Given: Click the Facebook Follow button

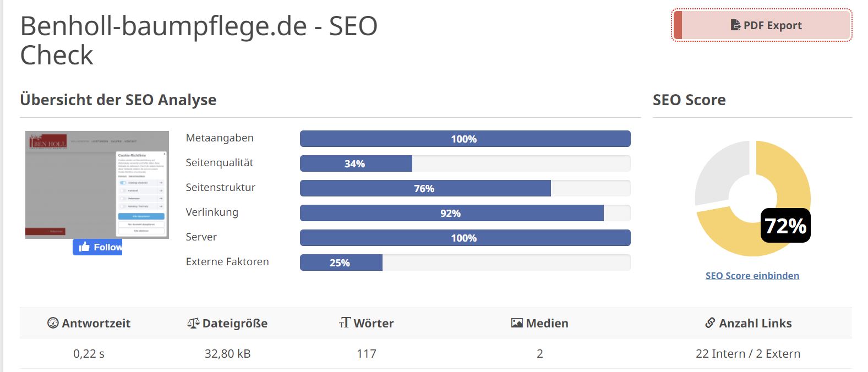Looking at the screenshot, I should point(97,247).
